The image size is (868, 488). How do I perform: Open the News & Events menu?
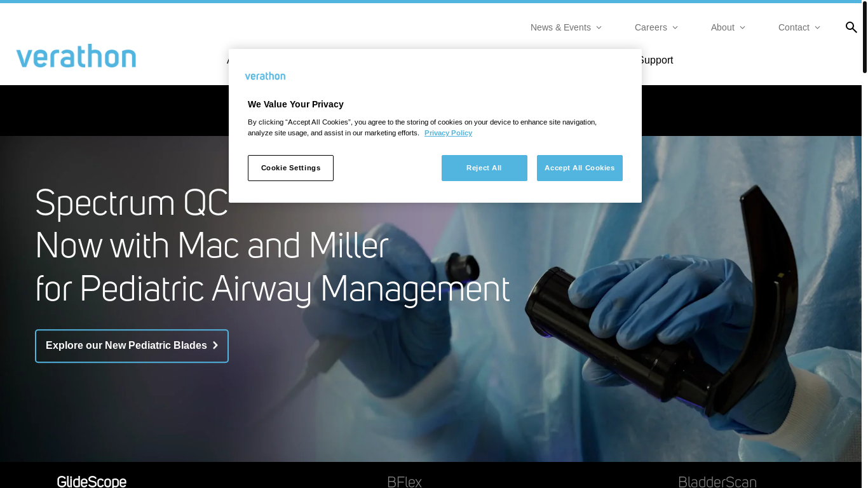[x=560, y=27]
